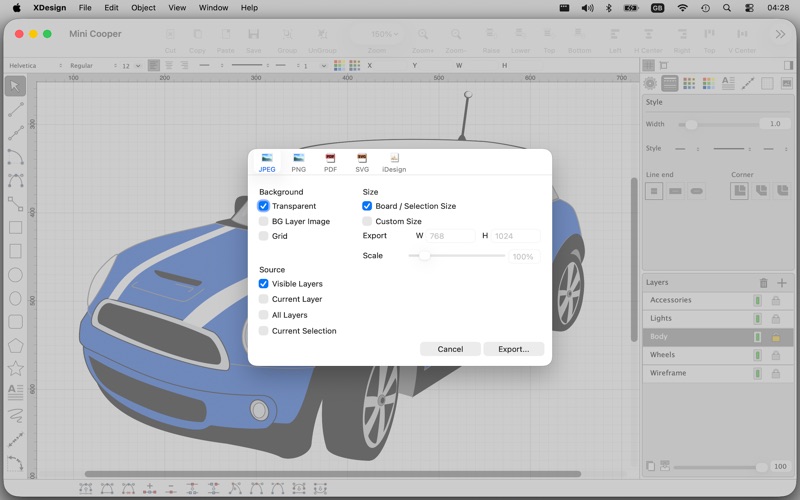The height and width of the screenshot is (500, 800).
Task: Click the Export... button
Action: click(513, 349)
